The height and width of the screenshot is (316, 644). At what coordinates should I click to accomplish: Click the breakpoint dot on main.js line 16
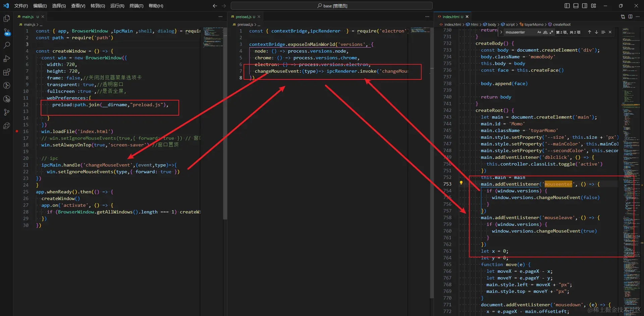coord(17,131)
